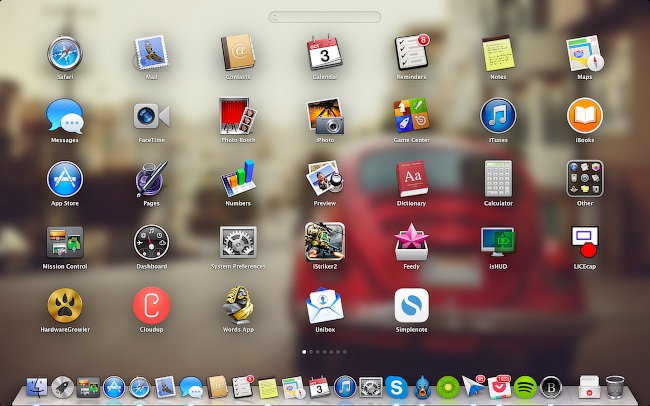
Task: Open App Store in the Launchpad grid
Action: 65,179
